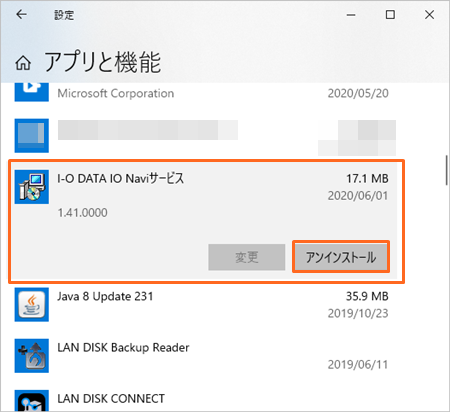The image size is (450, 412).
Task: Click the アプリと機能 page heading
Action: 103,62
